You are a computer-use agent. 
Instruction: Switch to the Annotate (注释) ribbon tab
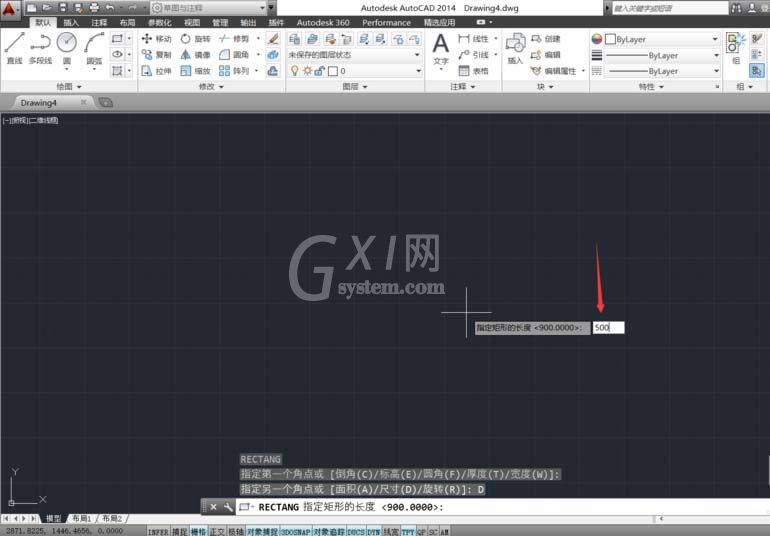tap(99, 23)
